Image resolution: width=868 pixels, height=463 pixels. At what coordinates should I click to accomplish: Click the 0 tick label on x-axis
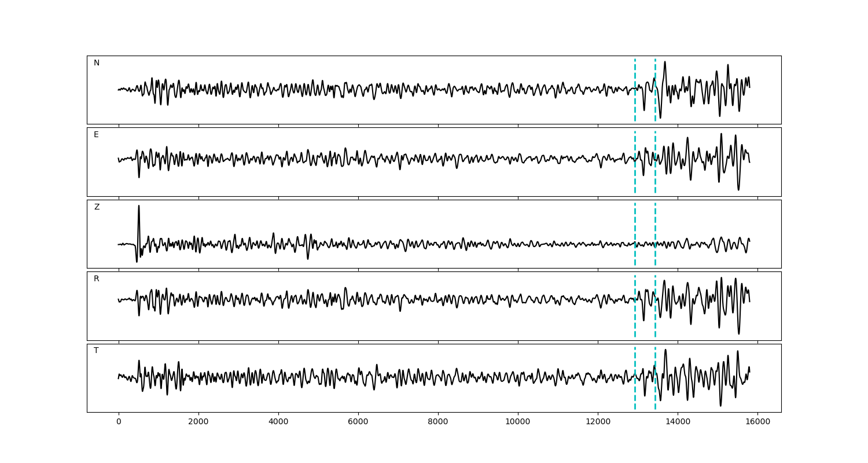pos(119,422)
